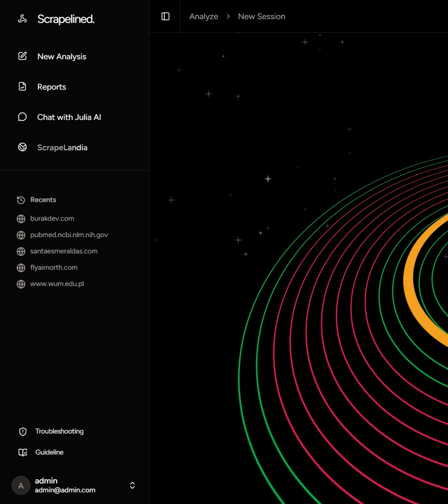Image resolution: width=448 pixels, height=504 pixels.
Task: Open the Reports section
Action: tap(51, 87)
